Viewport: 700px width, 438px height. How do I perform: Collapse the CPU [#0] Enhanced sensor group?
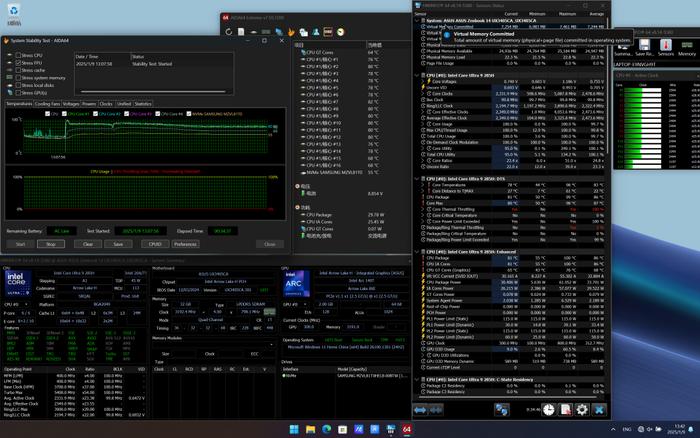(417, 252)
